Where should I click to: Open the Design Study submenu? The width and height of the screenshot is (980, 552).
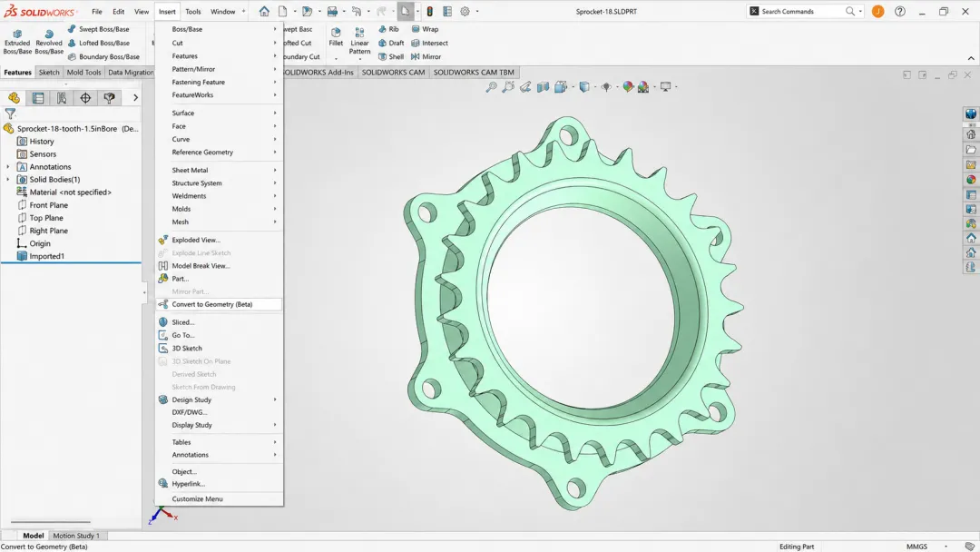[218, 399]
